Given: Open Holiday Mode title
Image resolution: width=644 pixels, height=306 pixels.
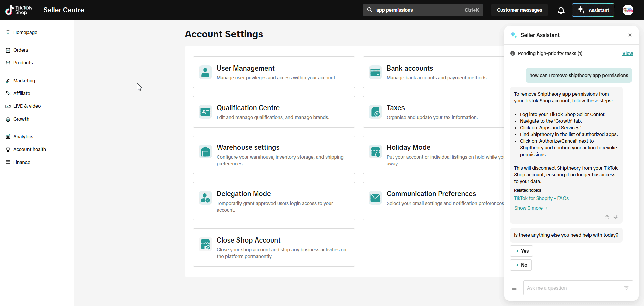Looking at the screenshot, I should tap(409, 147).
